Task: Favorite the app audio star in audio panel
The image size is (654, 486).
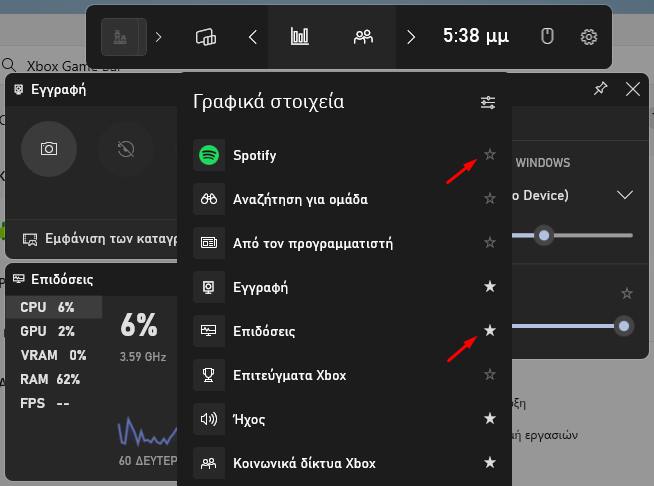Action: [x=626, y=294]
